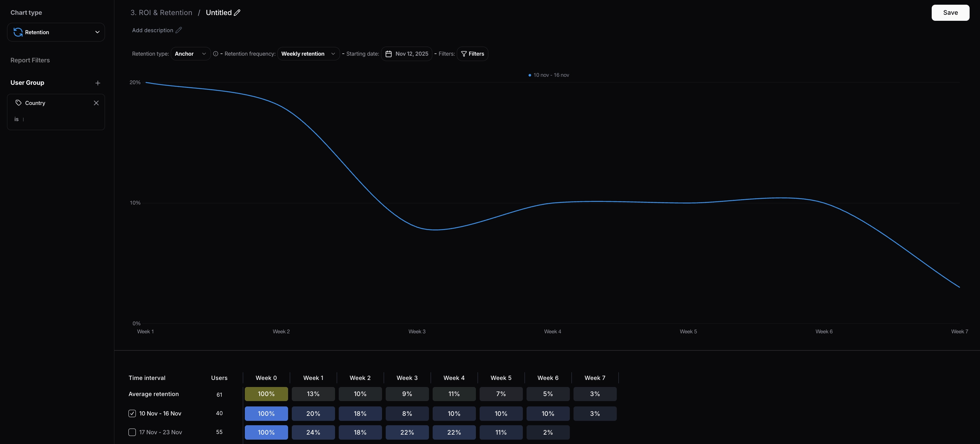Open the Weekly retention frequency dropdown
980x444 pixels.
coord(309,54)
